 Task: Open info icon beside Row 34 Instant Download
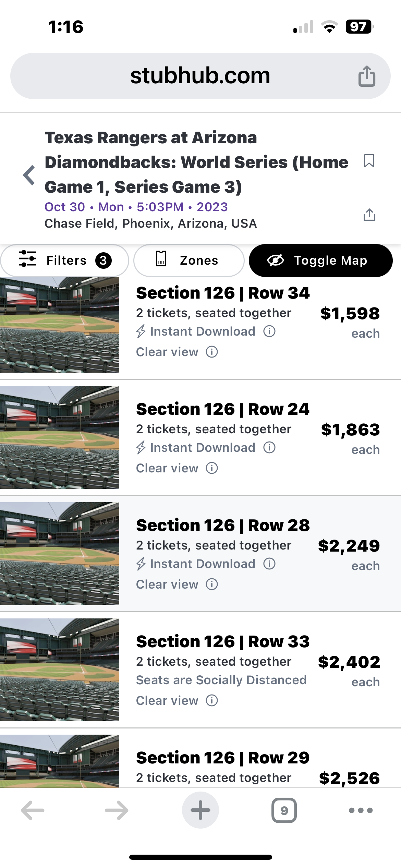tap(269, 331)
